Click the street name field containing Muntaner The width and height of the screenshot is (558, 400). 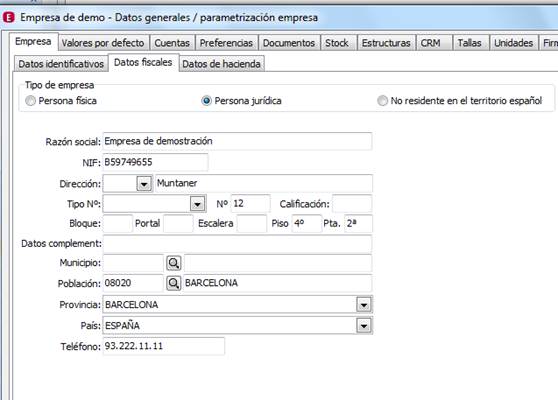264,184
